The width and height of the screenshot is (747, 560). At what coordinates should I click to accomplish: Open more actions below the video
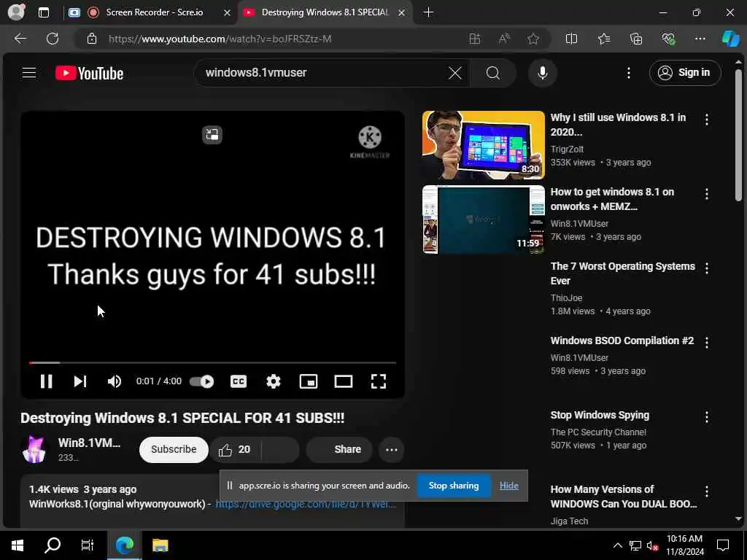click(x=391, y=449)
